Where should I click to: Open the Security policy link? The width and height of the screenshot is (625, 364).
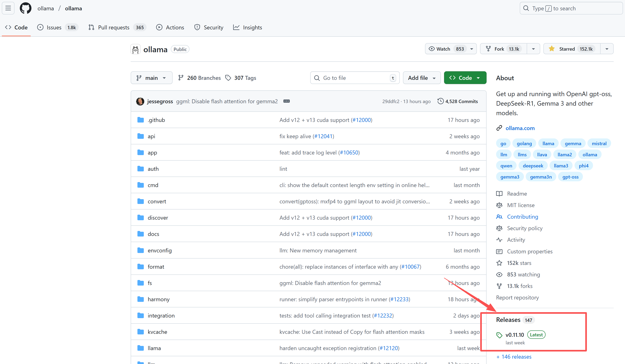pos(525,228)
